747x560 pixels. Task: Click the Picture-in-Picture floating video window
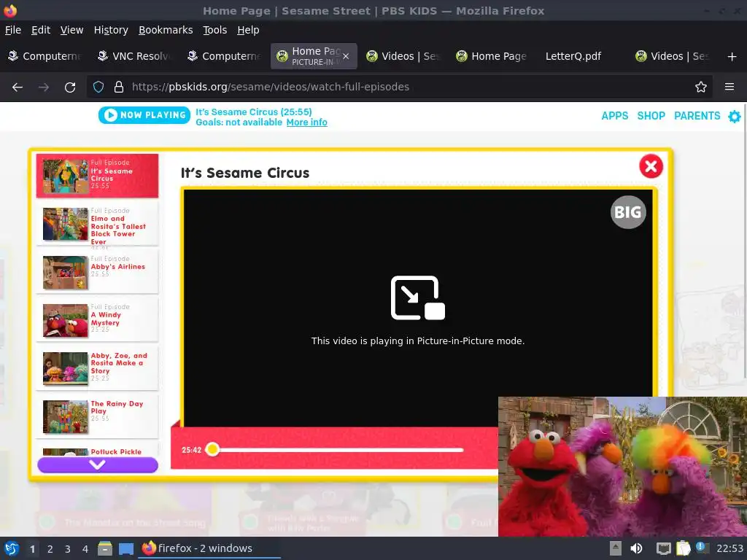click(x=622, y=467)
